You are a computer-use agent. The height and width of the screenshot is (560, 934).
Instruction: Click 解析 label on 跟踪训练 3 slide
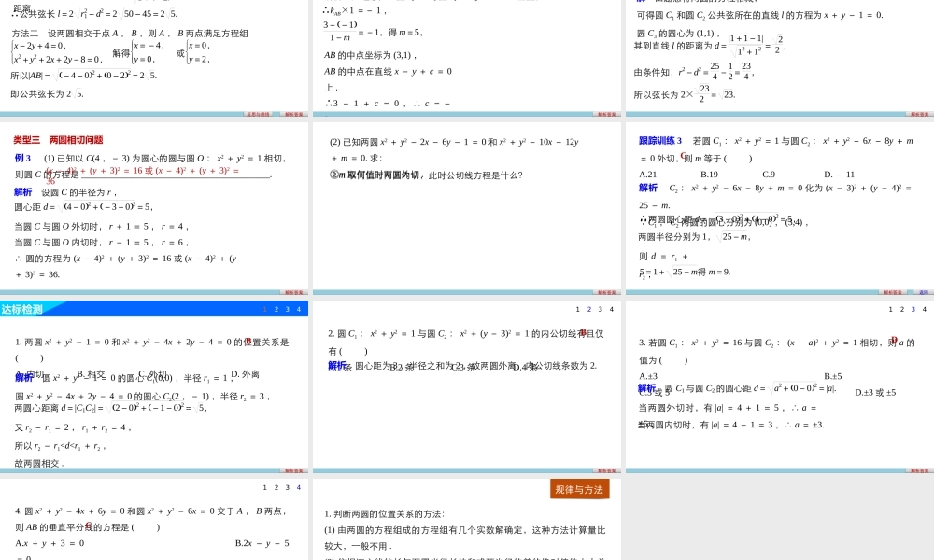pos(648,188)
